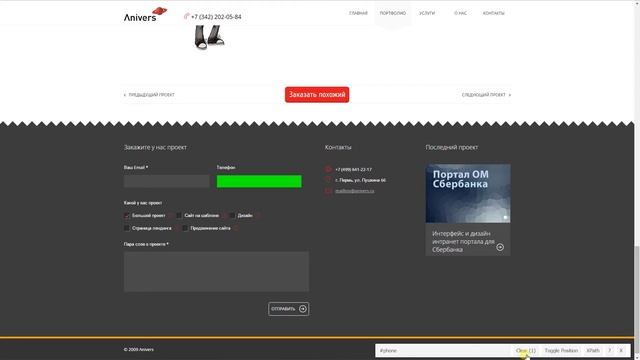This screenshot has width=640, height=360.
Task: Click the arrow icon in Отправить button
Action: (302, 309)
